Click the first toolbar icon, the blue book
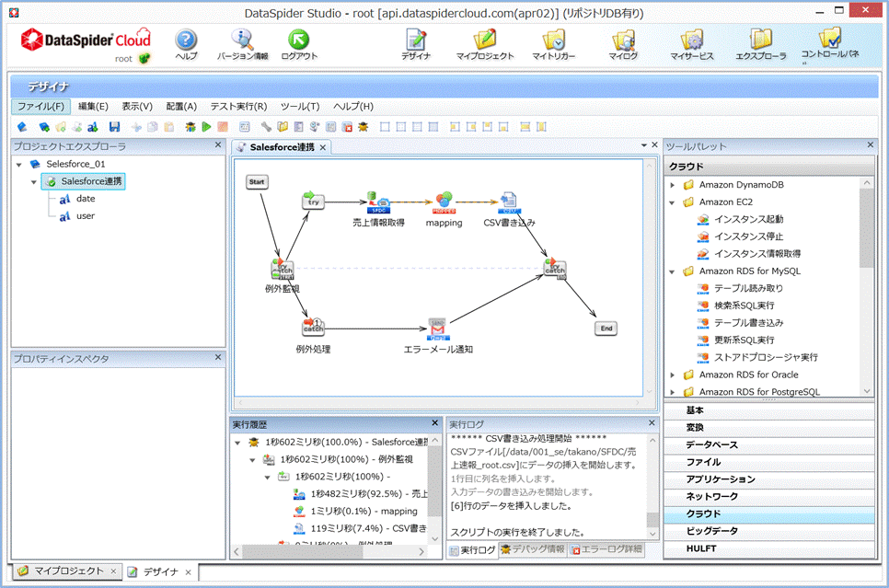889x588 pixels. 22,127
